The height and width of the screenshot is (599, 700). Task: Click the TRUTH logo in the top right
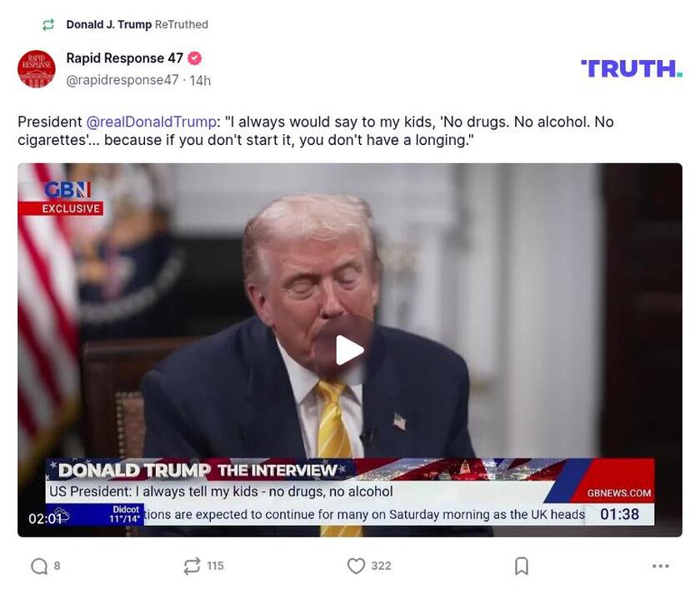click(x=632, y=67)
